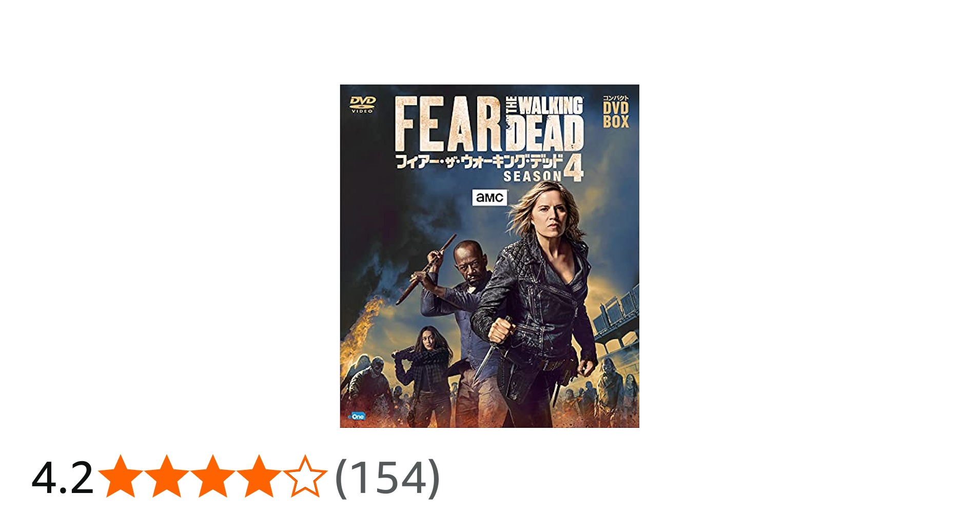Click the Fear the Walking Dead DVD cover
The width and height of the screenshot is (980, 513).
click(489, 256)
